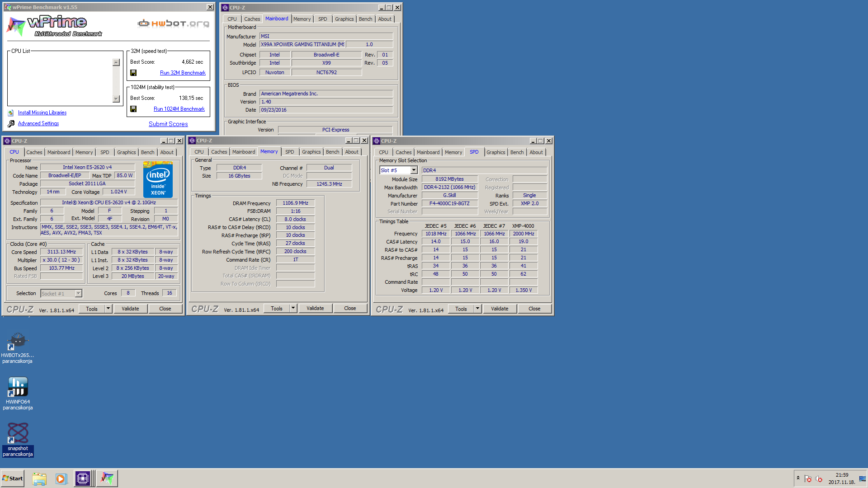Open the About tab in the SPD window
The height and width of the screenshot is (488, 868).
click(x=536, y=152)
